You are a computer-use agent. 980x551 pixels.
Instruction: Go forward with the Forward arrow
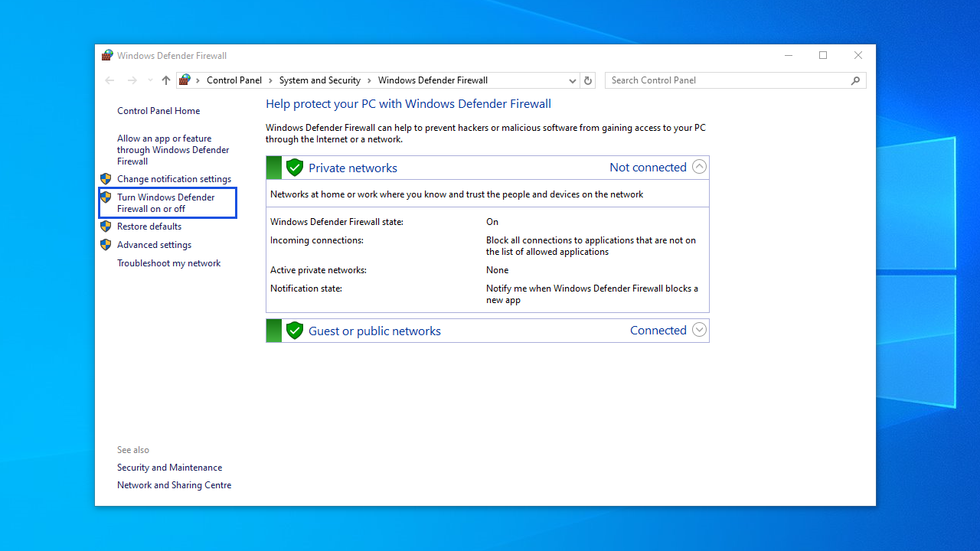(132, 80)
